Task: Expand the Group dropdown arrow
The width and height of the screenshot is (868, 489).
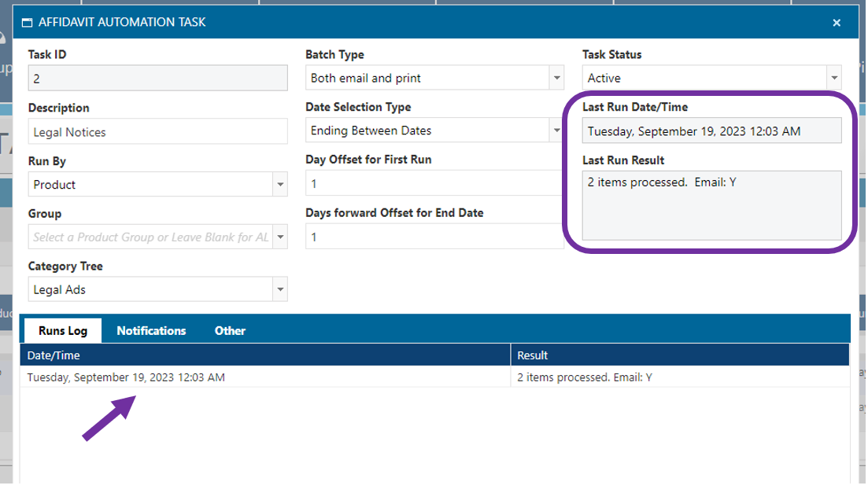Action: [x=281, y=237]
